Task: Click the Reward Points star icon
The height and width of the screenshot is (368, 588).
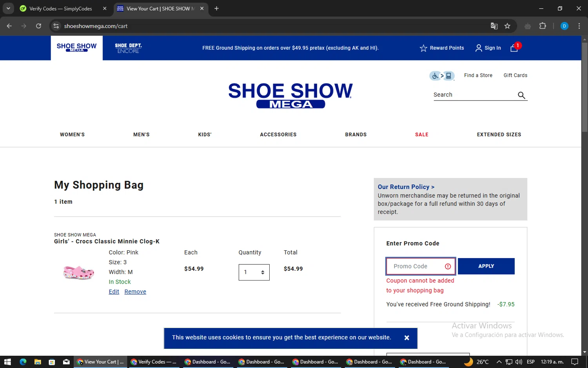Action: pyautogui.click(x=423, y=48)
